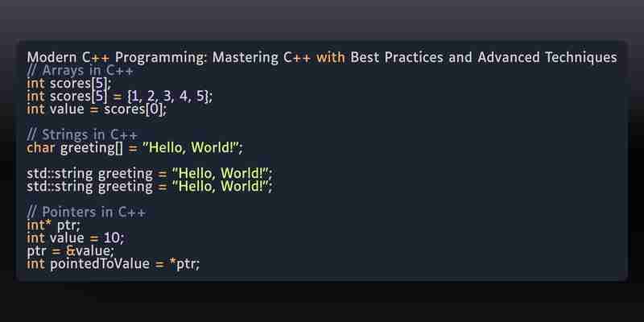The width and height of the screenshot is (644, 322).
Task: Click the 'int* ptr;' declaration
Action: coord(54,225)
